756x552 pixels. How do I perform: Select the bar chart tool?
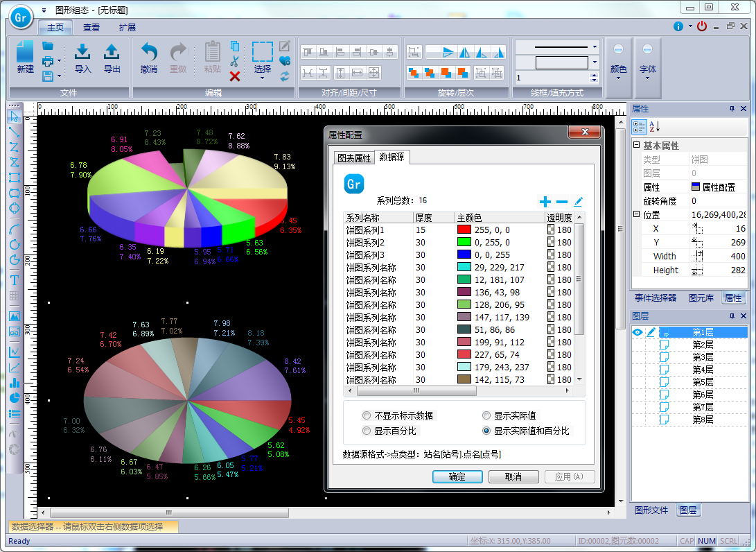15,383
